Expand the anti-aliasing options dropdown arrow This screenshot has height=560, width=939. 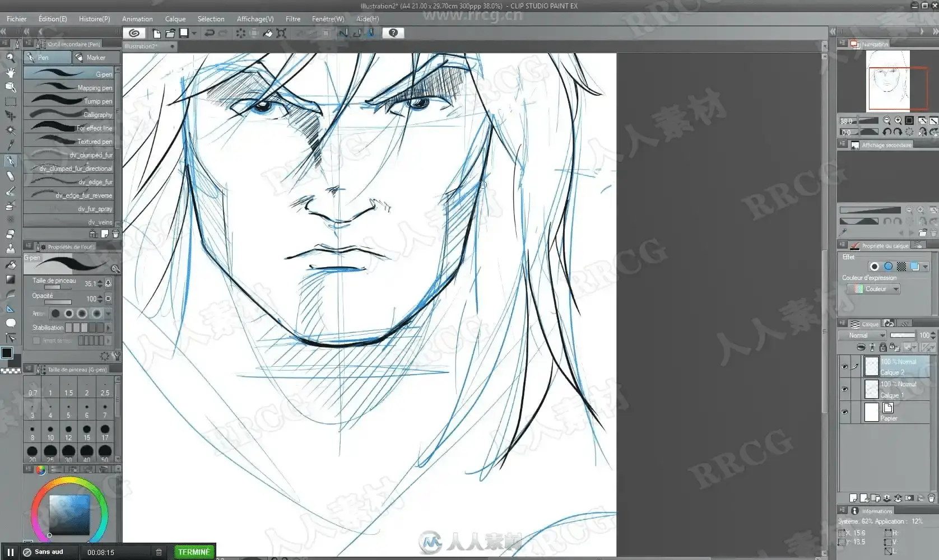coord(109,314)
